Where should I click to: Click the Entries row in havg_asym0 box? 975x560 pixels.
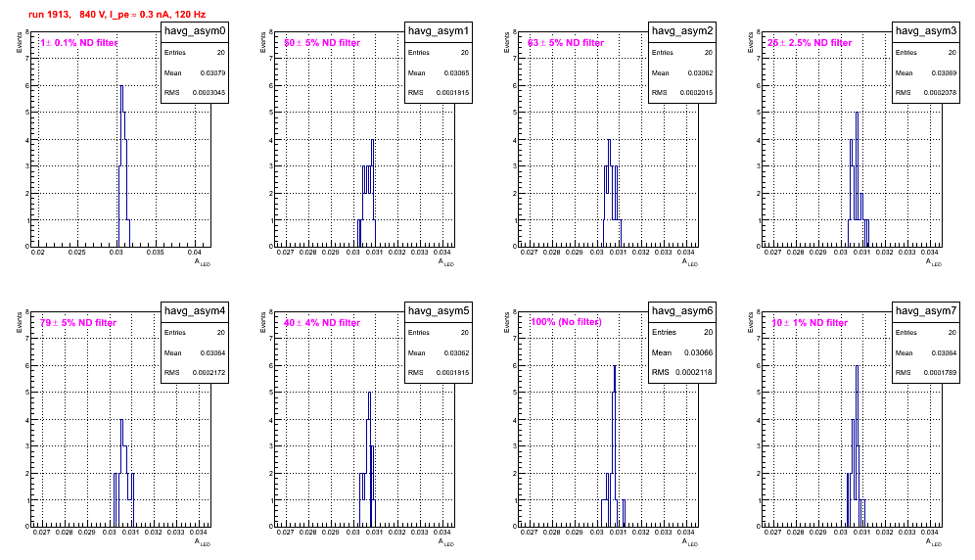coord(195,53)
